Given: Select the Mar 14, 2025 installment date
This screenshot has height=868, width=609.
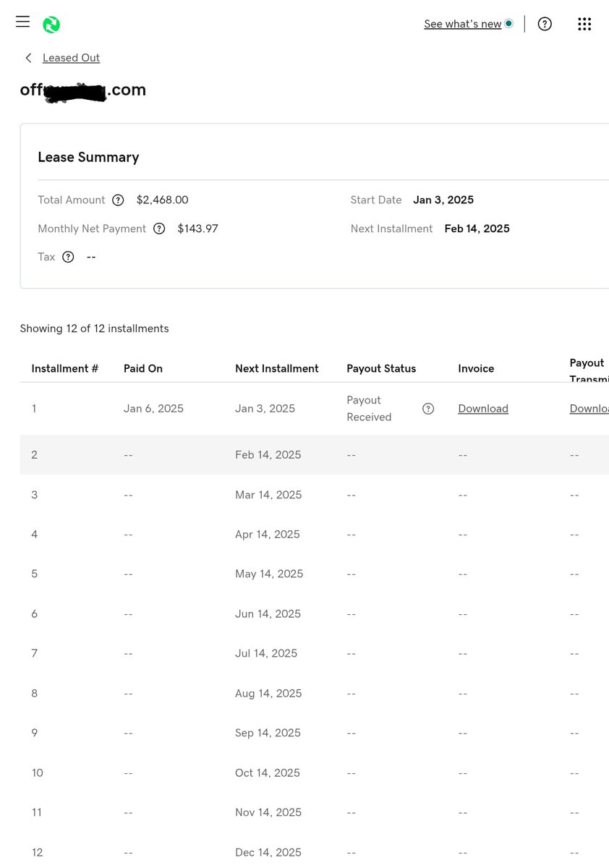Looking at the screenshot, I should click(x=268, y=495).
